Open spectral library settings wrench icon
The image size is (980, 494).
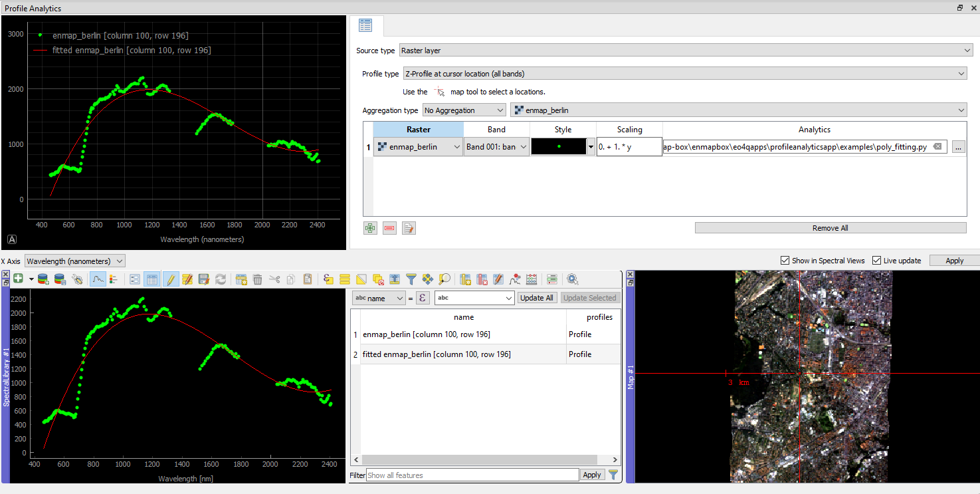(x=78, y=279)
